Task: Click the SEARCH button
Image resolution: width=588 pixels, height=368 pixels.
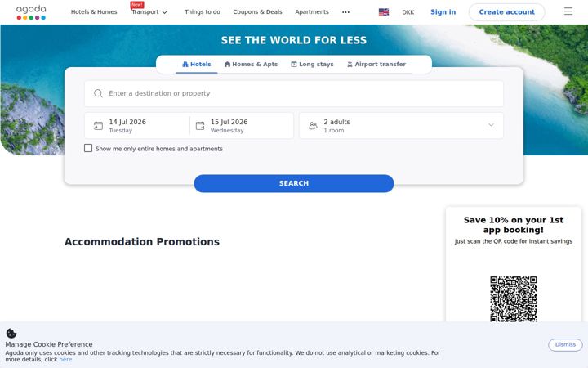Action: coord(294,183)
